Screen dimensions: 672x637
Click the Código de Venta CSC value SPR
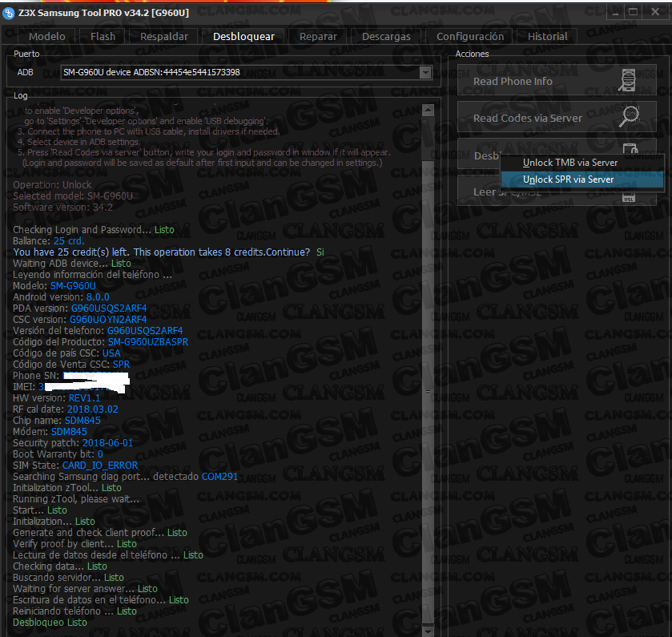point(121,365)
